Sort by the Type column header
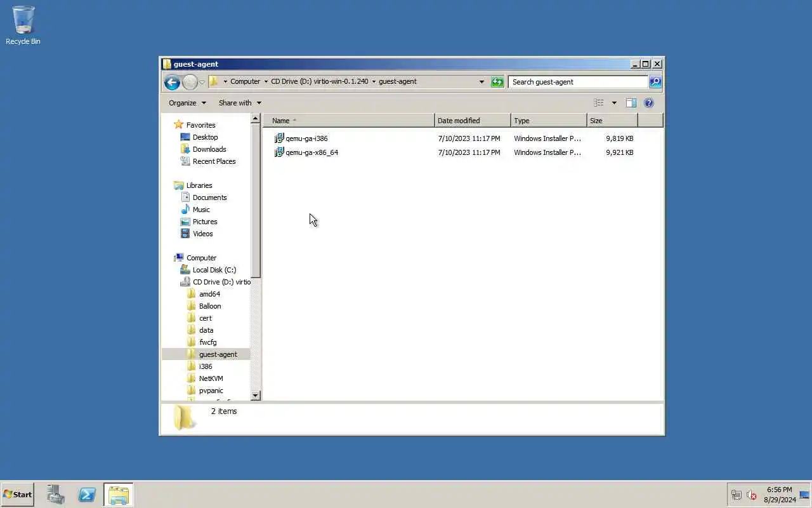Image resolution: width=812 pixels, height=508 pixels. (x=549, y=121)
